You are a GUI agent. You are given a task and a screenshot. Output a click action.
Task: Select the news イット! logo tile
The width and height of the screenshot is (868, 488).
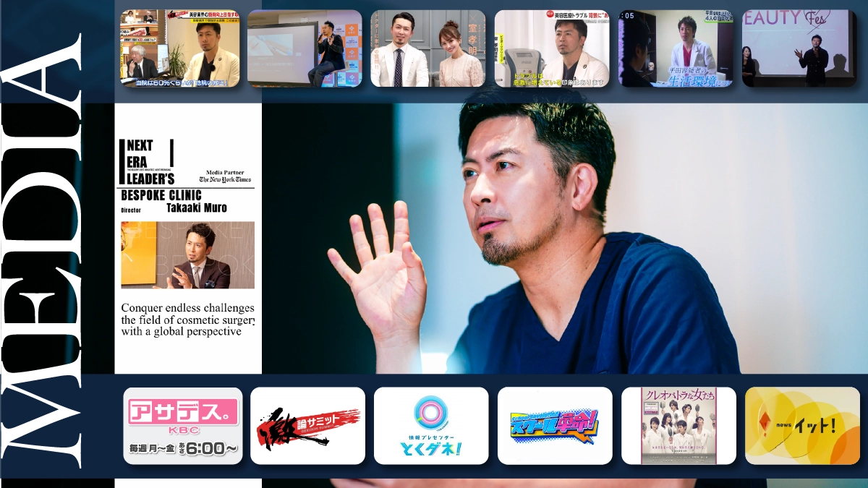(x=802, y=426)
